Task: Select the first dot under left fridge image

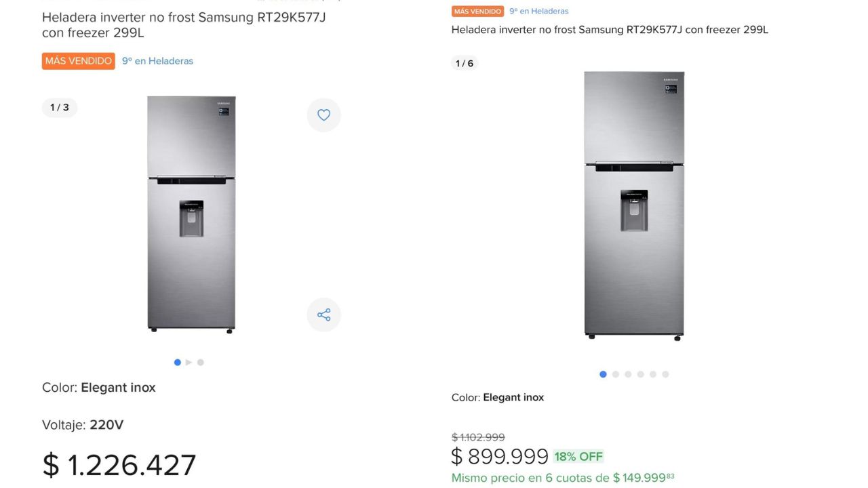Action: point(178,363)
